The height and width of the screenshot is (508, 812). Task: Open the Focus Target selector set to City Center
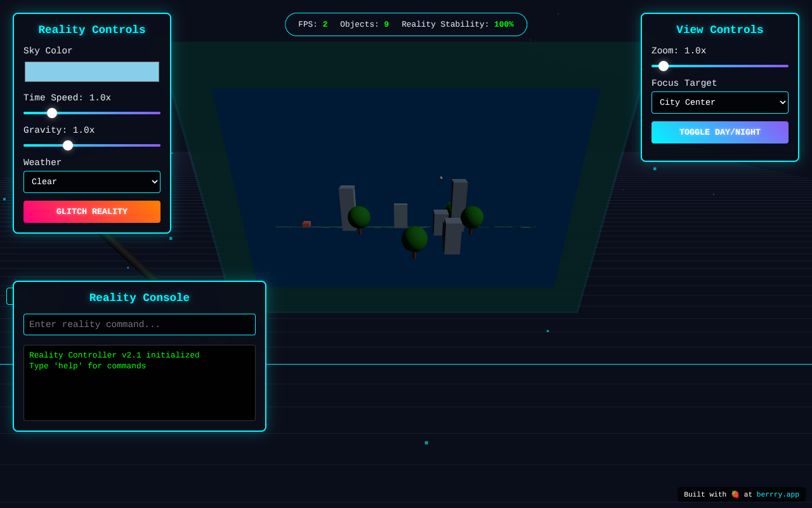(720, 102)
